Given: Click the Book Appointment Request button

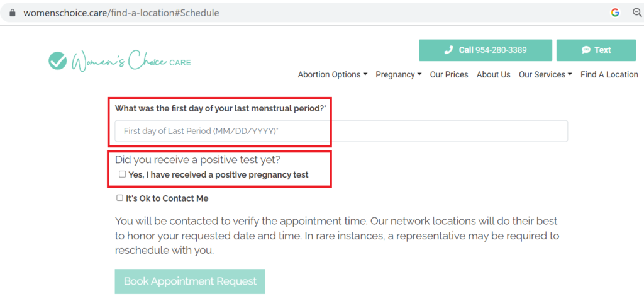Looking at the screenshot, I should [190, 281].
